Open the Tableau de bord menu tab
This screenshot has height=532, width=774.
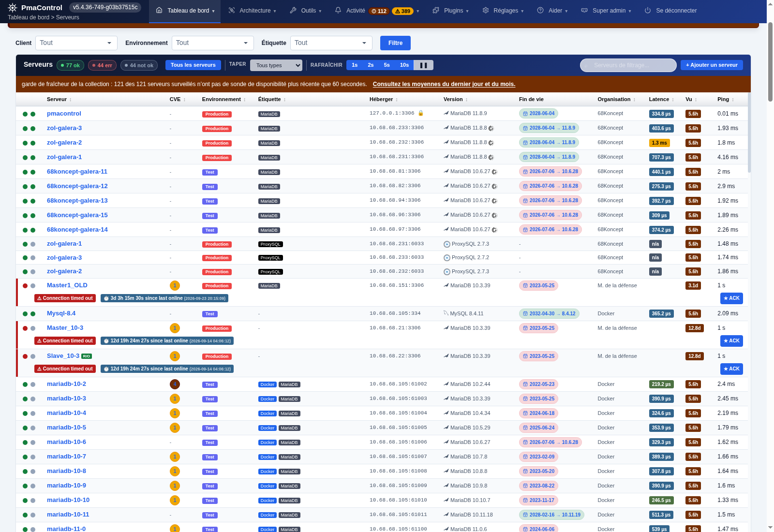pos(185,11)
